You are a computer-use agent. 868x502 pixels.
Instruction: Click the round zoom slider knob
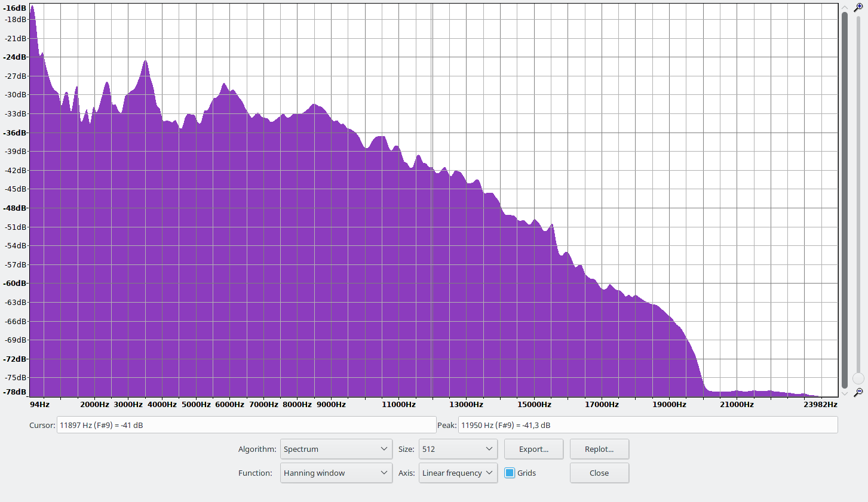click(x=858, y=378)
